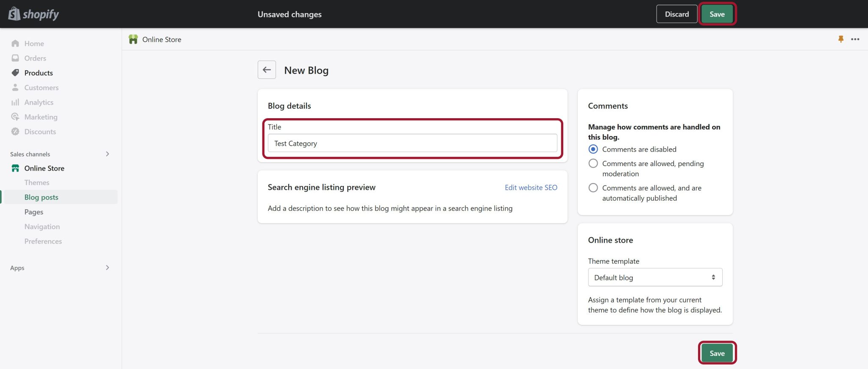Click the Discounts badge icon
The image size is (868, 369).
[15, 131]
